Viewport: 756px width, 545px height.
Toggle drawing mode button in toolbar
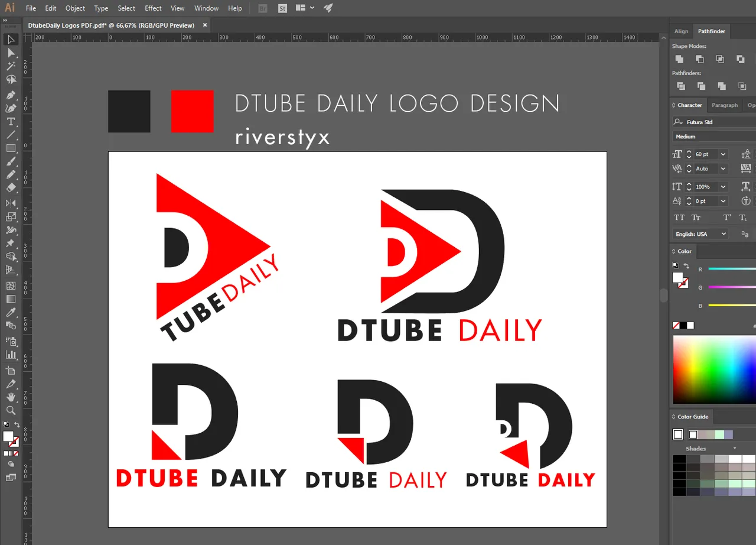click(x=11, y=465)
